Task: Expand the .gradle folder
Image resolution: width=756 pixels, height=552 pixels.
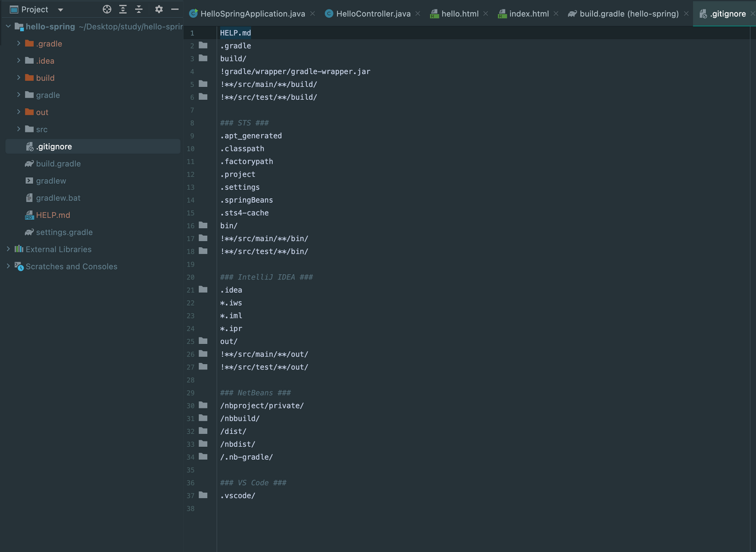Action: [19, 44]
